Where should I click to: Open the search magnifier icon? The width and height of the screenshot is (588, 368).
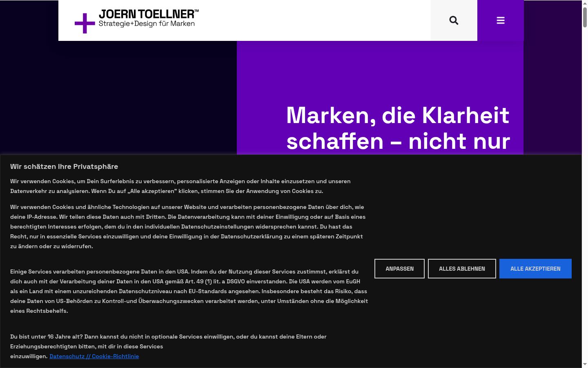(x=454, y=20)
